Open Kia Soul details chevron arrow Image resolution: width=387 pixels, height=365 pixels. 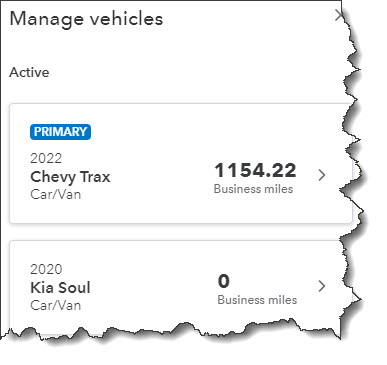click(322, 286)
